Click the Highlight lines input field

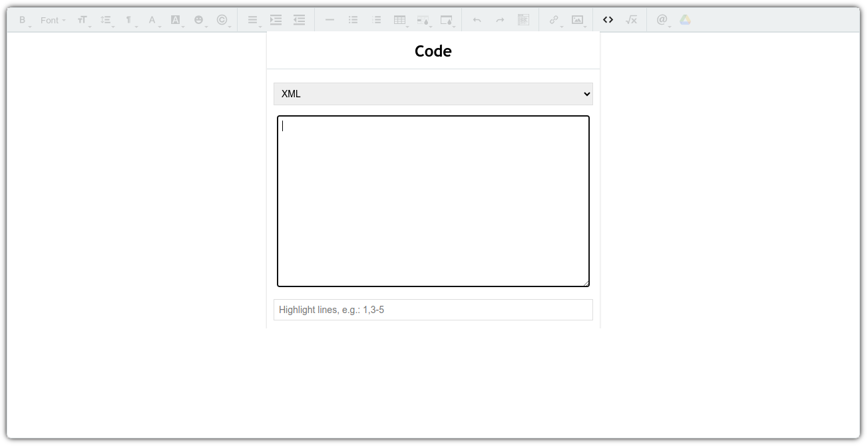coord(433,310)
